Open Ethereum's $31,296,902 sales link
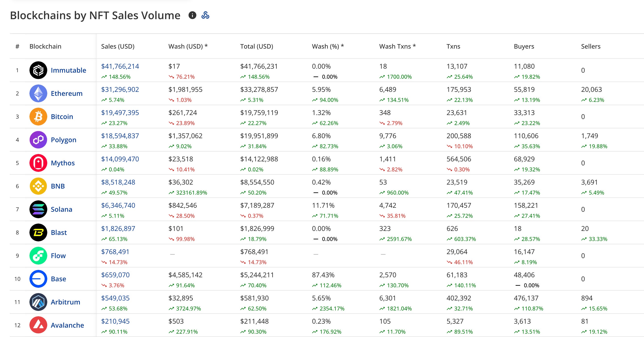Viewport: 644px width, 337px height. click(x=120, y=89)
